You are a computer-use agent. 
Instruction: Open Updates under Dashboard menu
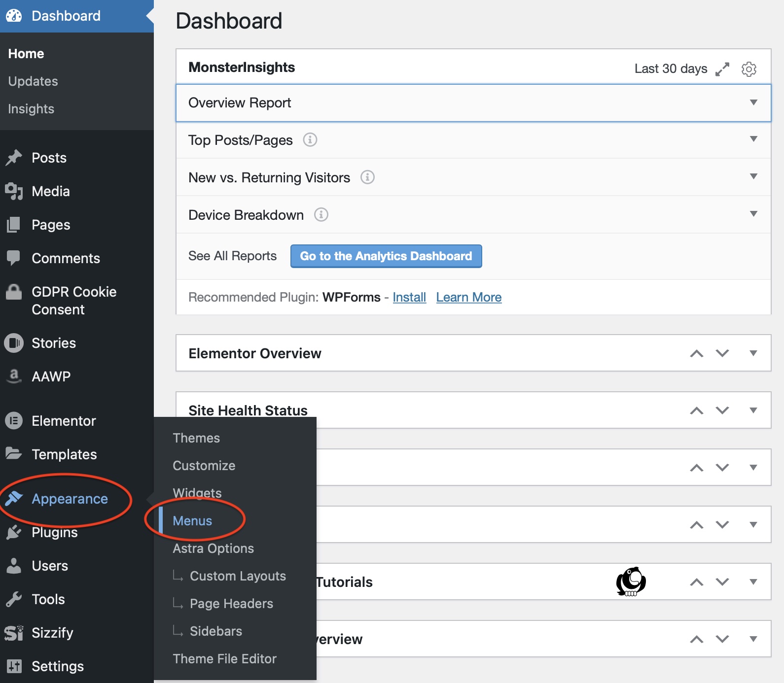point(33,81)
